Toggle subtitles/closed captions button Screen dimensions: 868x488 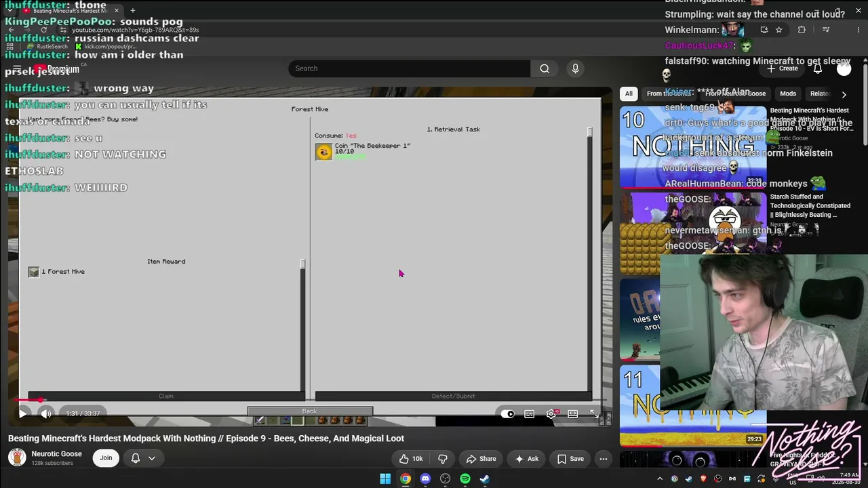pos(530,414)
